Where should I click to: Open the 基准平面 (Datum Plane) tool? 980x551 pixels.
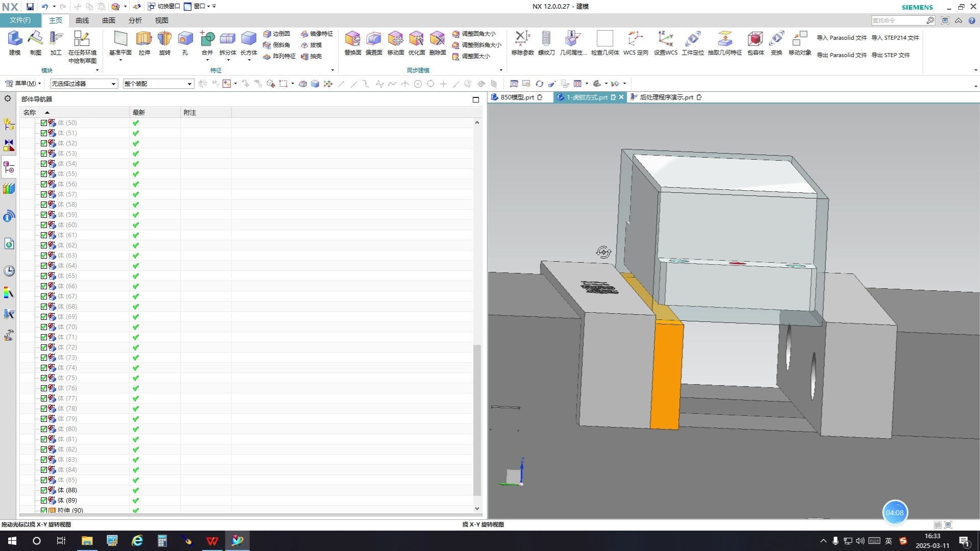pos(120,39)
